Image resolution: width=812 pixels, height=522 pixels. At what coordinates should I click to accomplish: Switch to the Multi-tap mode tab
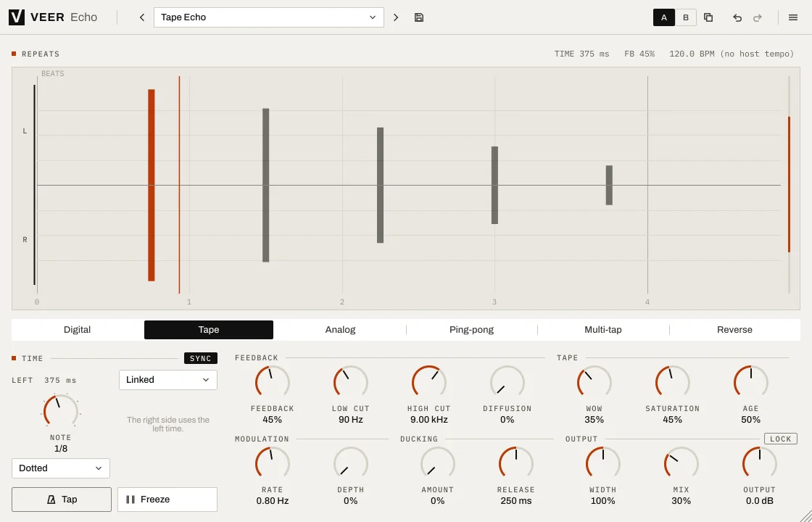point(602,330)
